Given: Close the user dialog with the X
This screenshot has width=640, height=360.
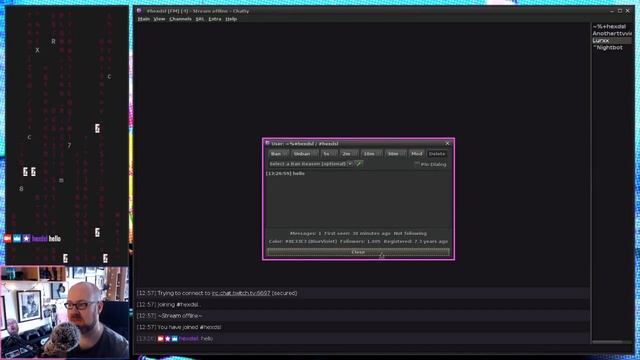Looking at the screenshot, I should [447, 144].
